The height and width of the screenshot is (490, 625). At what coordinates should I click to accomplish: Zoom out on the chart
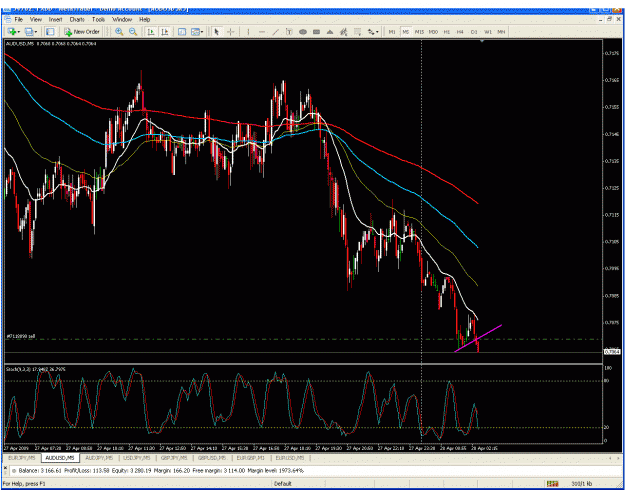(133, 32)
